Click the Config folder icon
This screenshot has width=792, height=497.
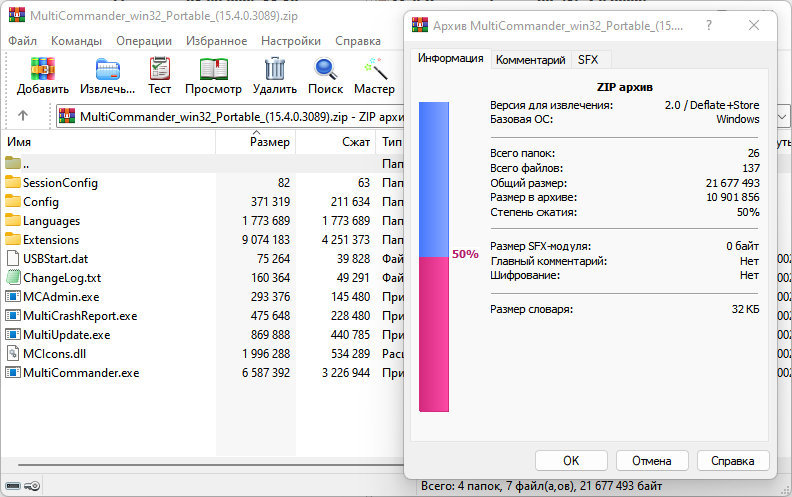point(13,201)
